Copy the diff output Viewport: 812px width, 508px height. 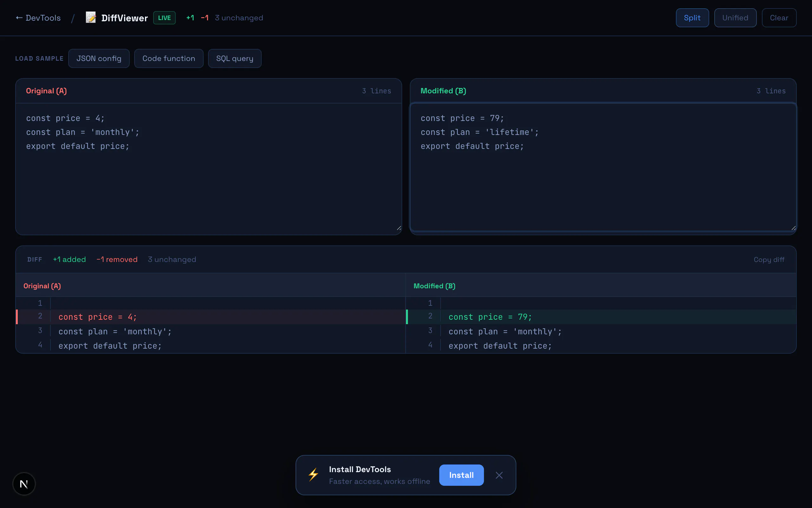769,260
